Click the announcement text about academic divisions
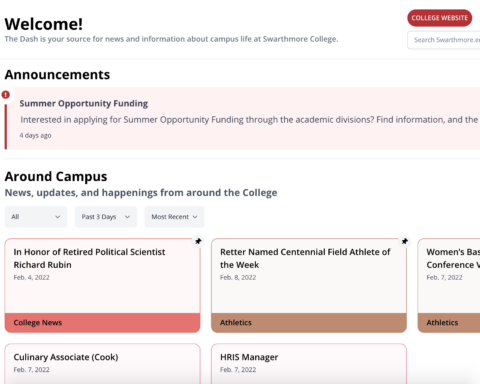This screenshot has height=384, width=480. pyautogui.click(x=249, y=120)
